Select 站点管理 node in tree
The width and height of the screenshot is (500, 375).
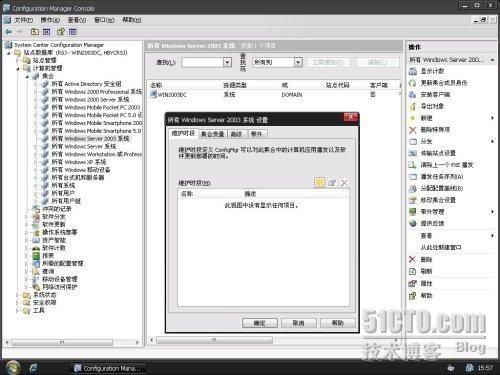(x=44, y=60)
